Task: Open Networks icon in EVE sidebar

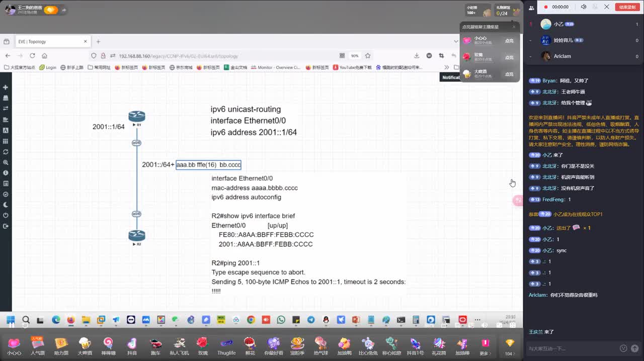Action: 6,109
